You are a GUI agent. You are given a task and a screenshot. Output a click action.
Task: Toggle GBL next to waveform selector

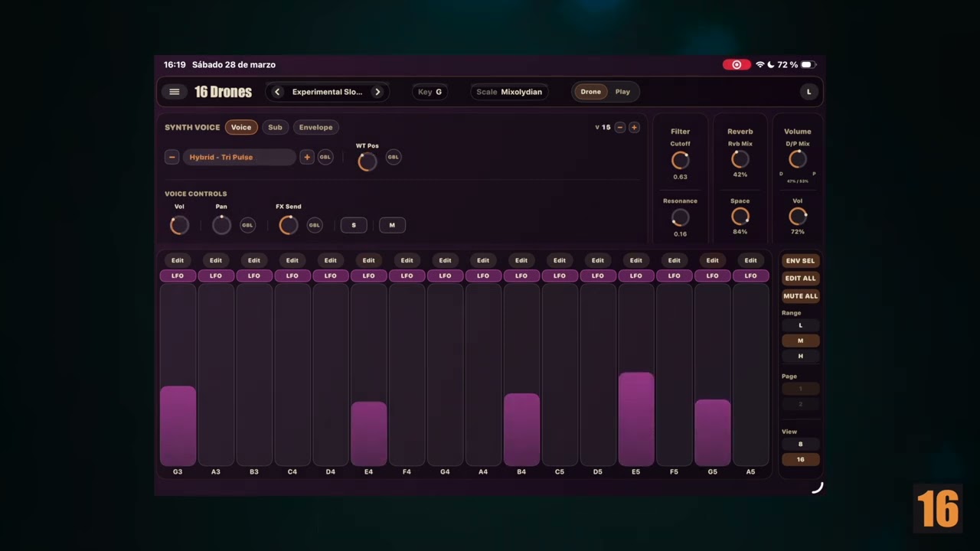pyautogui.click(x=325, y=157)
